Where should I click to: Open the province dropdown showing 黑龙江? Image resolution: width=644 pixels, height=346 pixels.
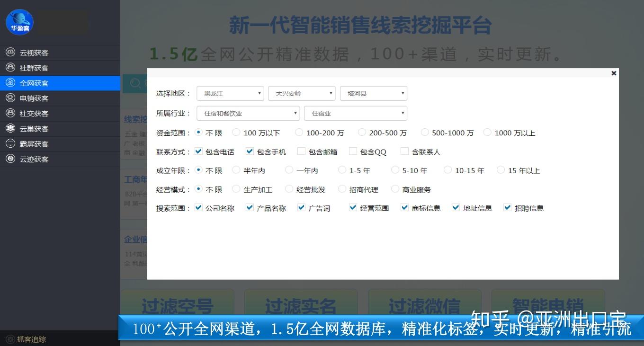pyautogui.click(x=230, y=93)
